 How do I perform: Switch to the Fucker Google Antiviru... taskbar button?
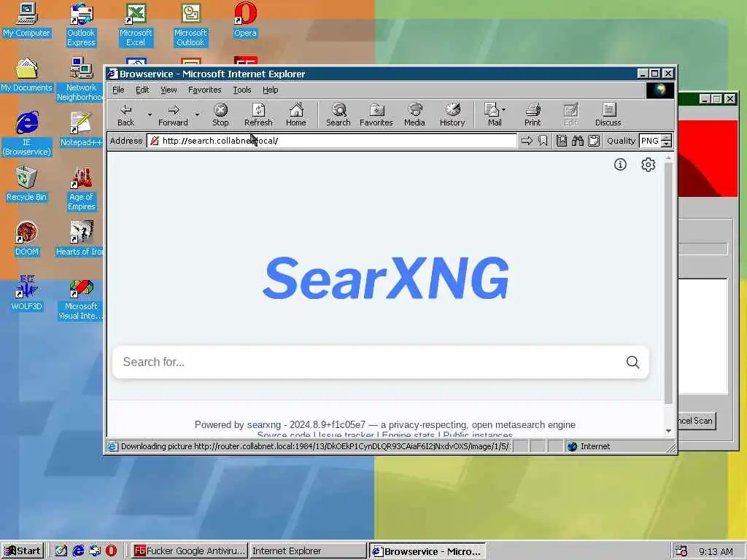click(190, 551)
